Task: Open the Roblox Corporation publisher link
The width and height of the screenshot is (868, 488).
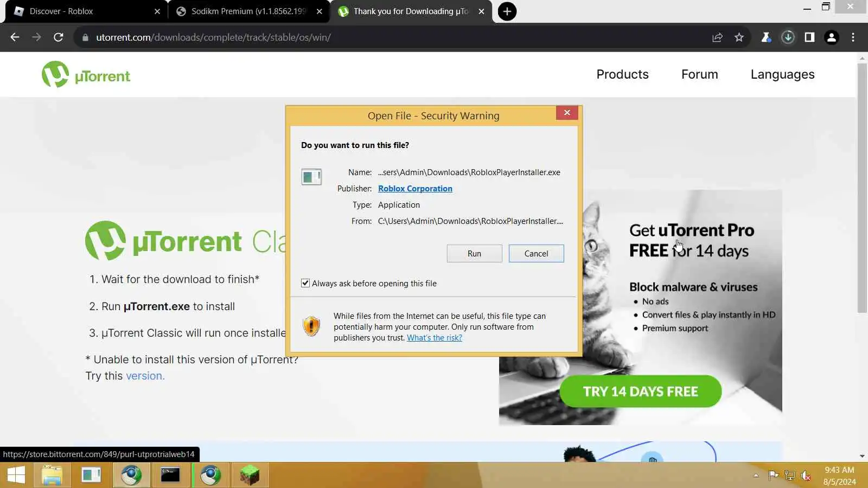Action: click(x=415, y=189)
